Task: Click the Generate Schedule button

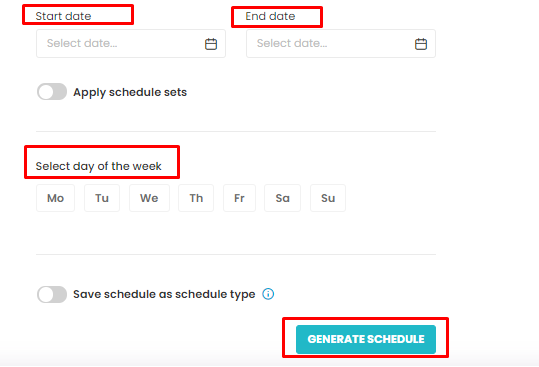Action: click(x=366, y=339)
